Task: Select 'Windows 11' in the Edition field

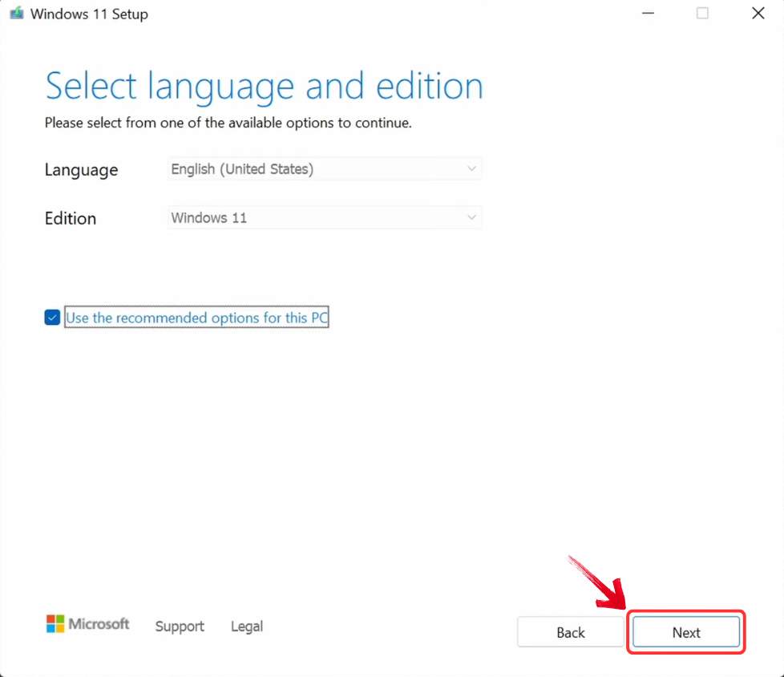Action: point(208,217)
